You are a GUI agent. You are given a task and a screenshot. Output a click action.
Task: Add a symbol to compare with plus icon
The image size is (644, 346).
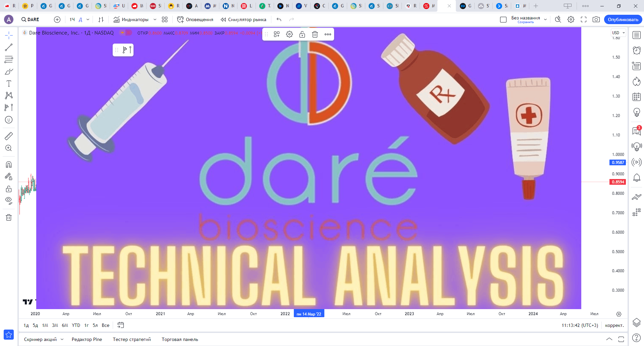point(57,19)
